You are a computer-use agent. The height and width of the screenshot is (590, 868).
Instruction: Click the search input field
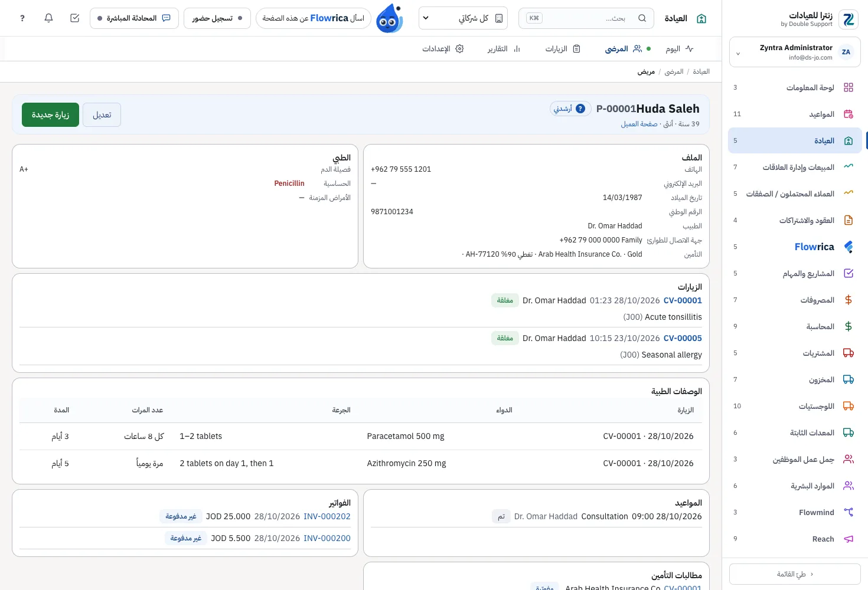click(586, 18)
